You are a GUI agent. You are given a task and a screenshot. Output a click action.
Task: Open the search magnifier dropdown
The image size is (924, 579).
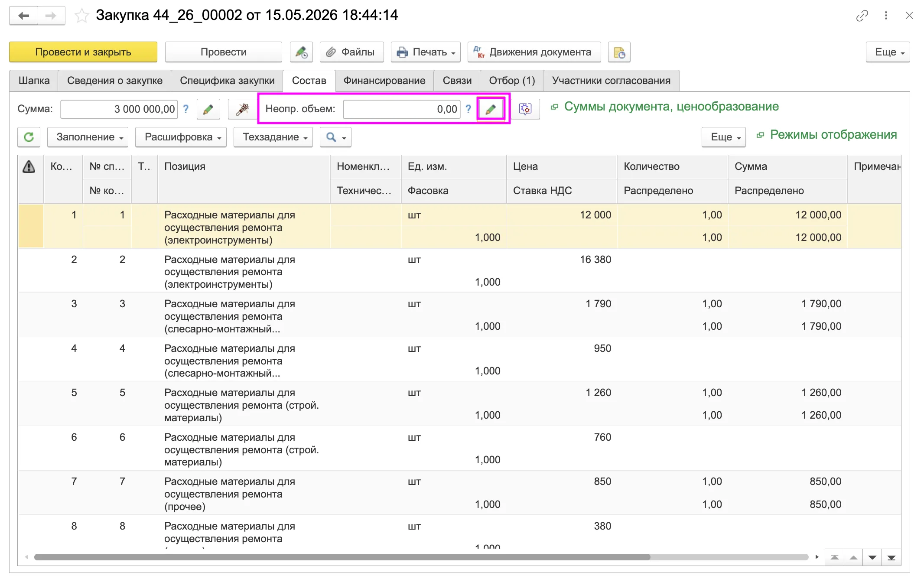(335, 137)
